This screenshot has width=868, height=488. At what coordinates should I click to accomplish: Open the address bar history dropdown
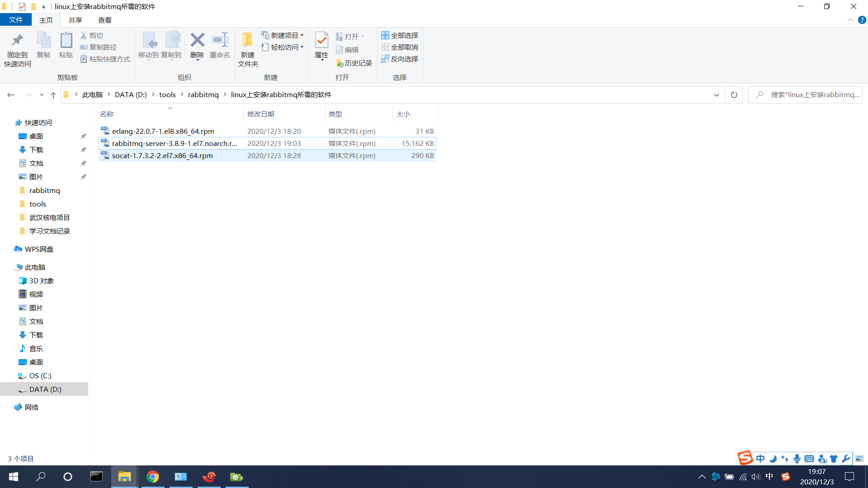716,95
